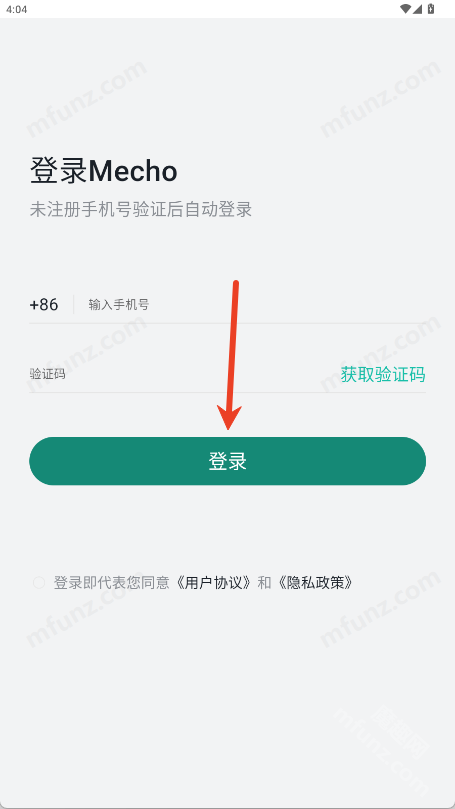Tap the battery charging icon

(431, 9)
